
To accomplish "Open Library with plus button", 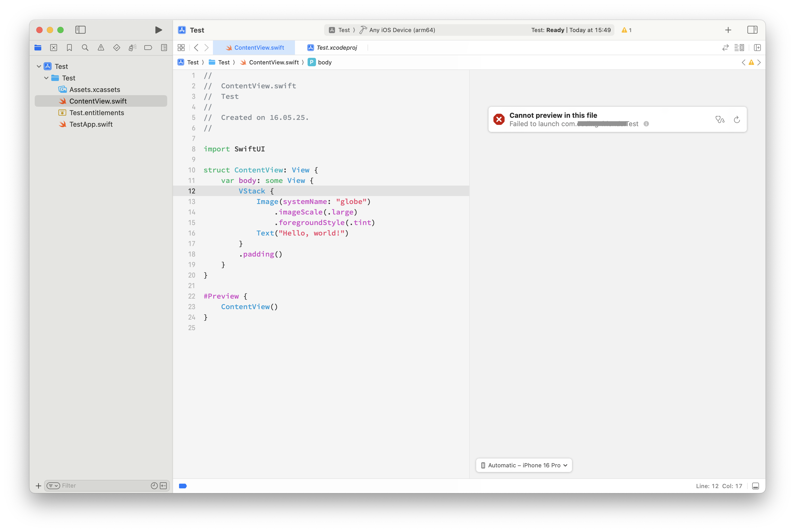I will coord(728,30).
